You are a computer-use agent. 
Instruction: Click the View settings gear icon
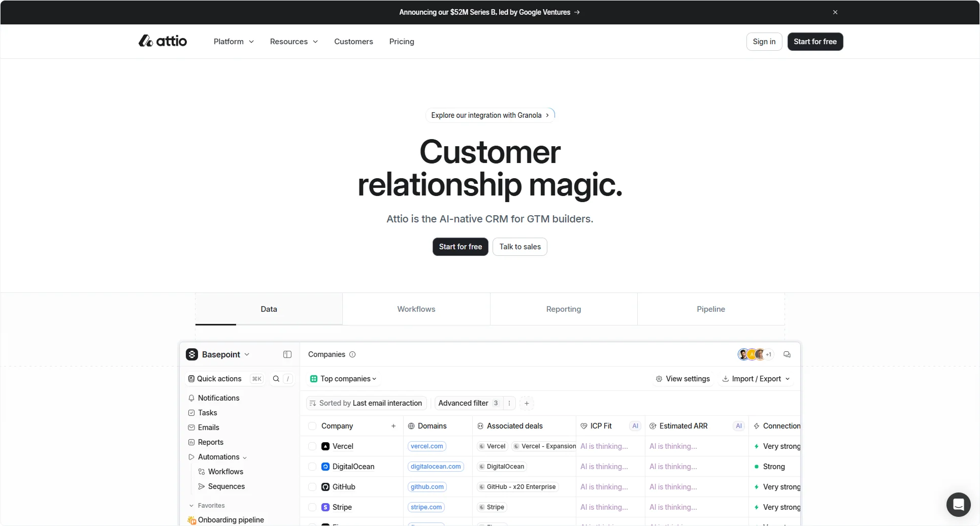point(658,379)
